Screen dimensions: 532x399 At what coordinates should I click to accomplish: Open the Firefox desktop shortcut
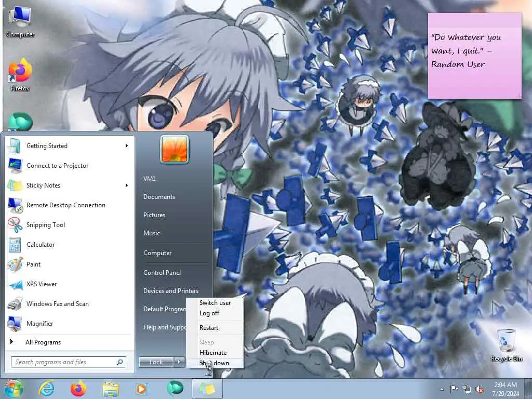point(20,75)
